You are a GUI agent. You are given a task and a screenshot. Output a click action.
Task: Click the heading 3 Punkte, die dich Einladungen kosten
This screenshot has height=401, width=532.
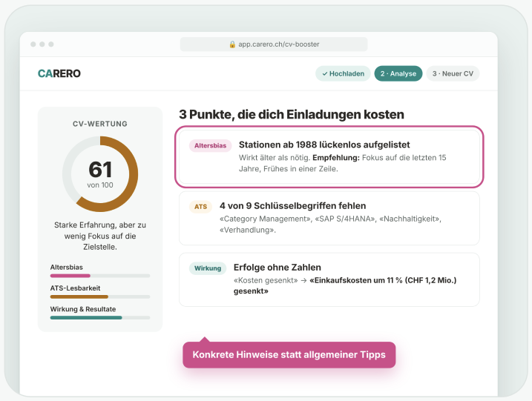(x=292, y=115)
